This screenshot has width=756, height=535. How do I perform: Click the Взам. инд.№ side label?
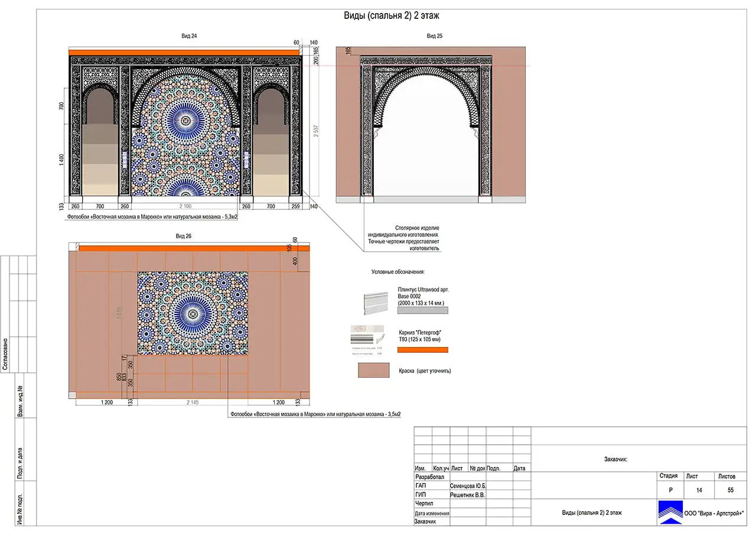click(x=19, y=402)
